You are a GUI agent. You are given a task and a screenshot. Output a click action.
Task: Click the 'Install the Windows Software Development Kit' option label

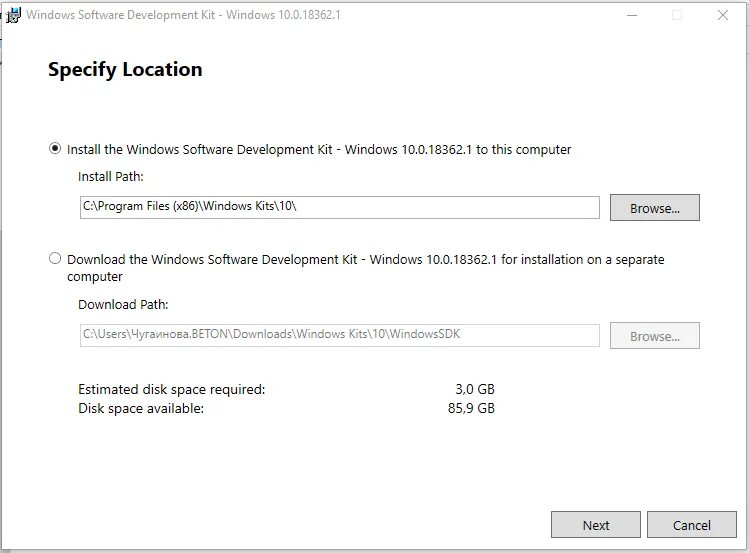tap(319, 149)
